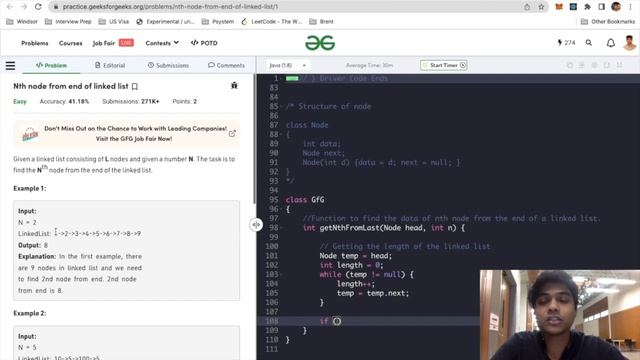This screenshot has height=360, width=640.
Task: Reload the browser page
Action: 38,7
